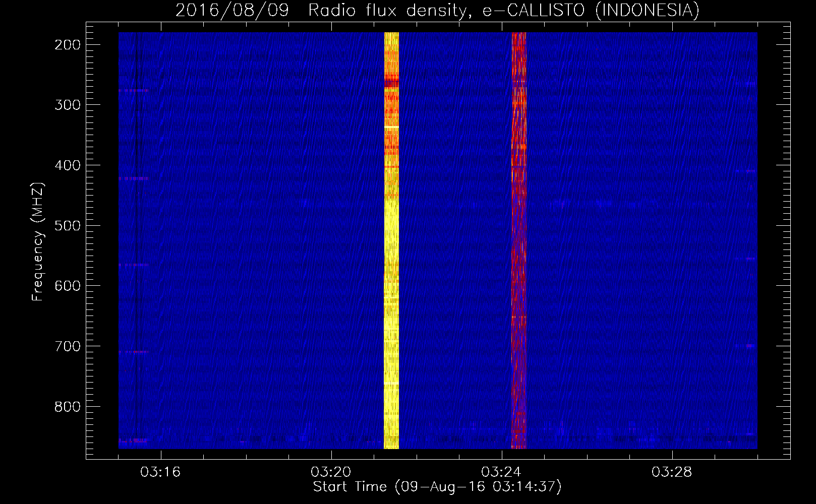Click the 03:20 time tick label
816x504 pixels.
(331, 472)
